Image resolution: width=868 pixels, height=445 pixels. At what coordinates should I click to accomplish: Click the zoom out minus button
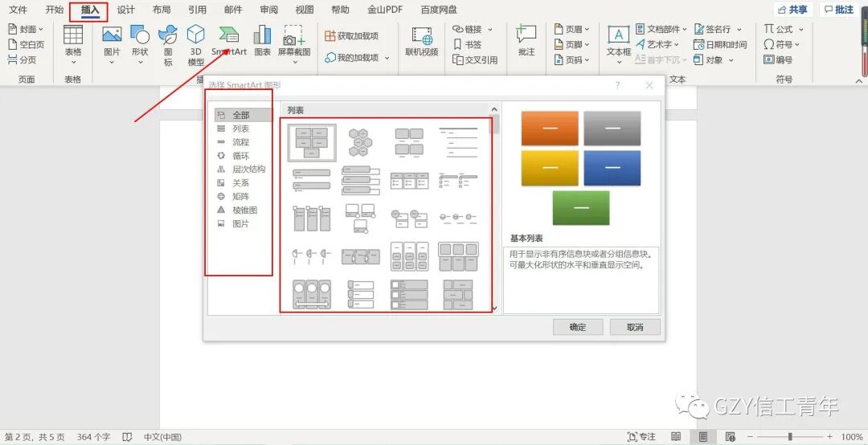pos(751,437)
